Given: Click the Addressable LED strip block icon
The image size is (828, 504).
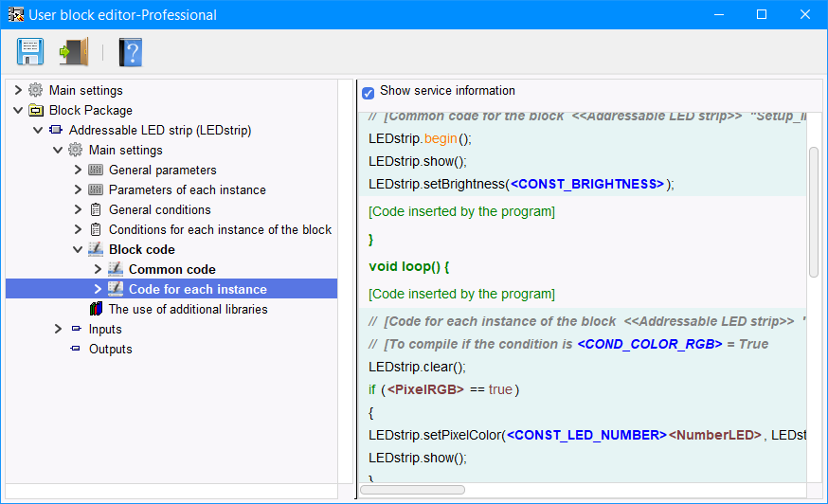Looking at the screenshot, I should click(56, 131).
